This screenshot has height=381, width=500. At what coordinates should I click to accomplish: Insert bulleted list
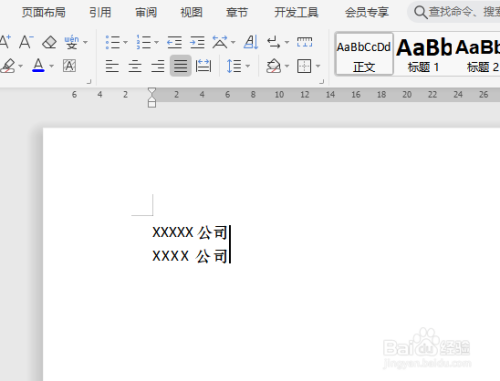pyautogui.click(x=113, y=42)
